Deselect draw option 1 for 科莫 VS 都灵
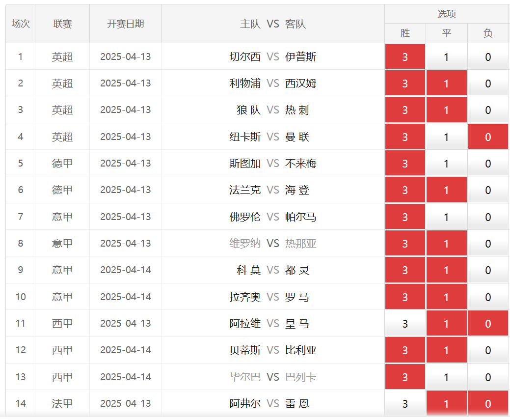Image resolution: width=510 pixels, height=420 pixels. [x=446, y=270]
